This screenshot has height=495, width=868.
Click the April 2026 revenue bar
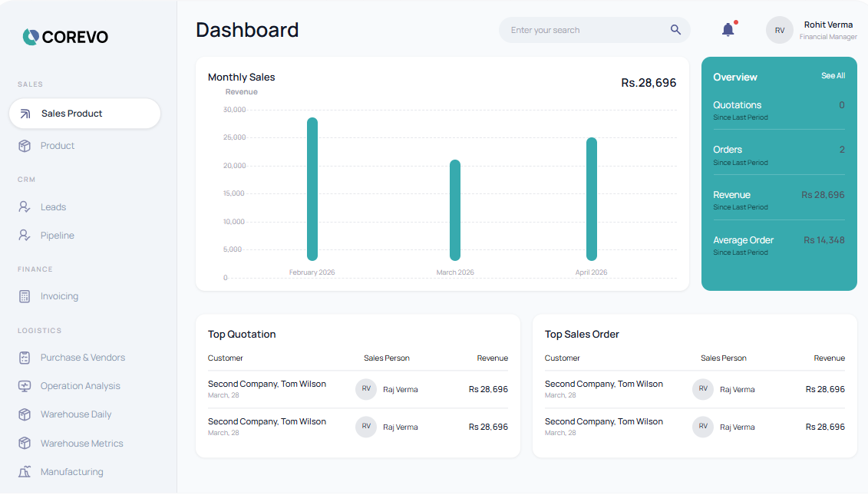[x=592, y=200]
